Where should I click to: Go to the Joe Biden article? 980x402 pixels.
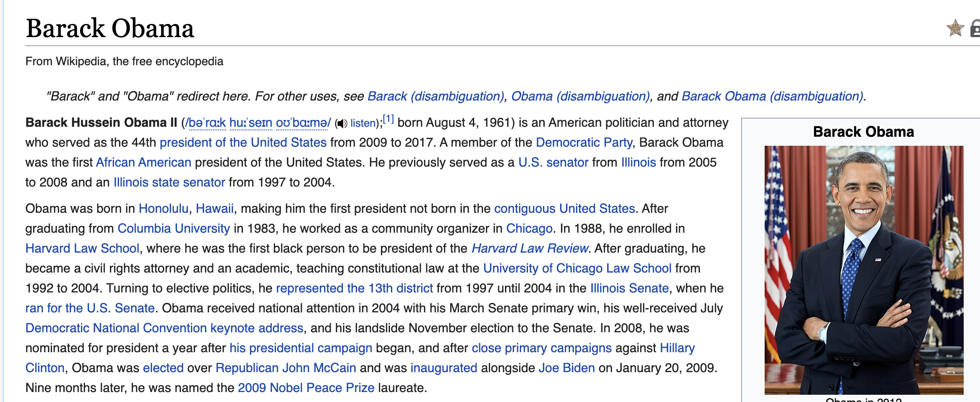point(566,368)
